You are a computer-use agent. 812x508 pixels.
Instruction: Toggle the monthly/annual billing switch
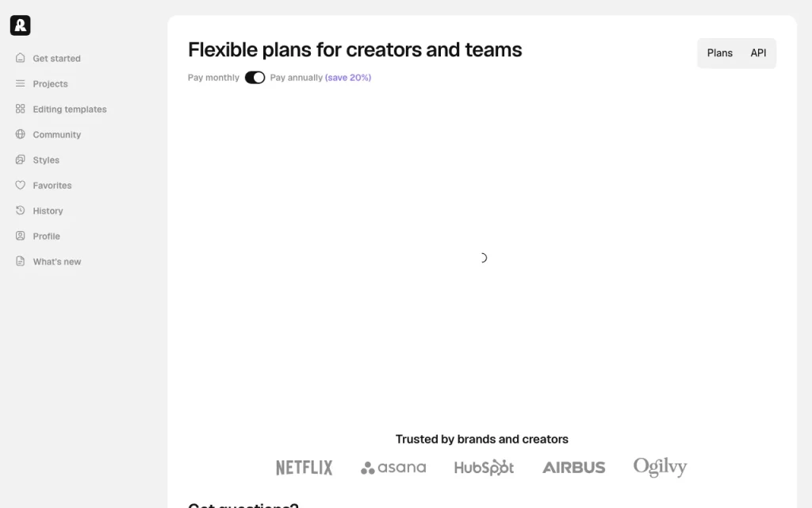(255, 77)
